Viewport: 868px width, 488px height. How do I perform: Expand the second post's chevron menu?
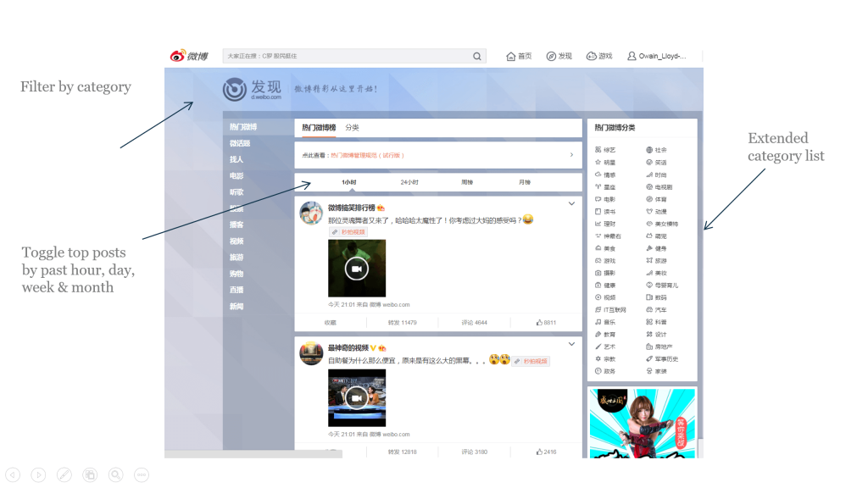coord(571,345)
